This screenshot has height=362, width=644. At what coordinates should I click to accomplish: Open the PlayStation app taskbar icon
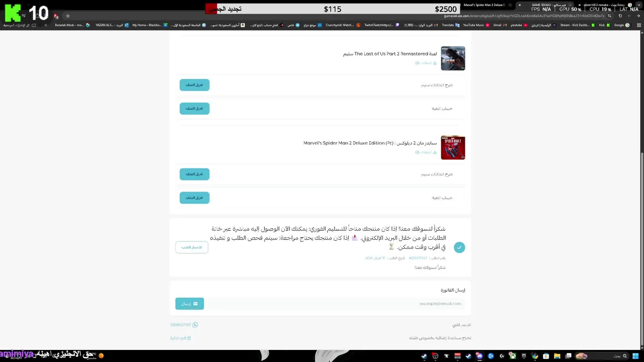(x=491, y=356)
